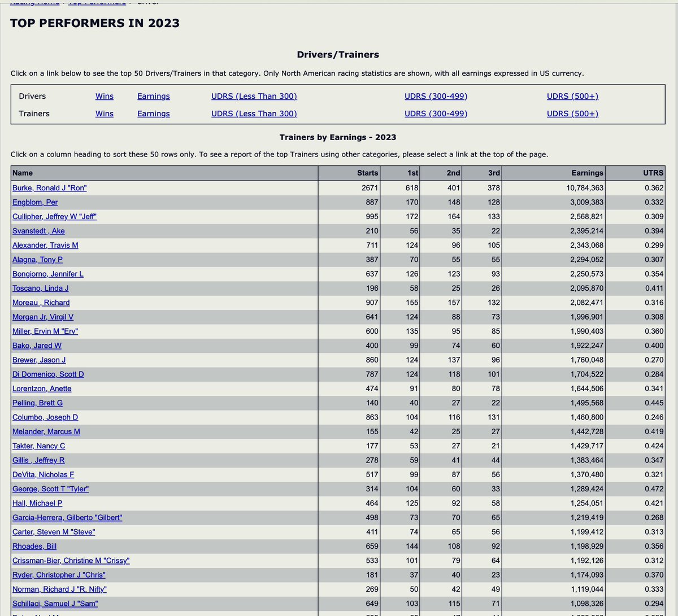
Task: Open Di Domenico, Scott D link
Action: 48,374
